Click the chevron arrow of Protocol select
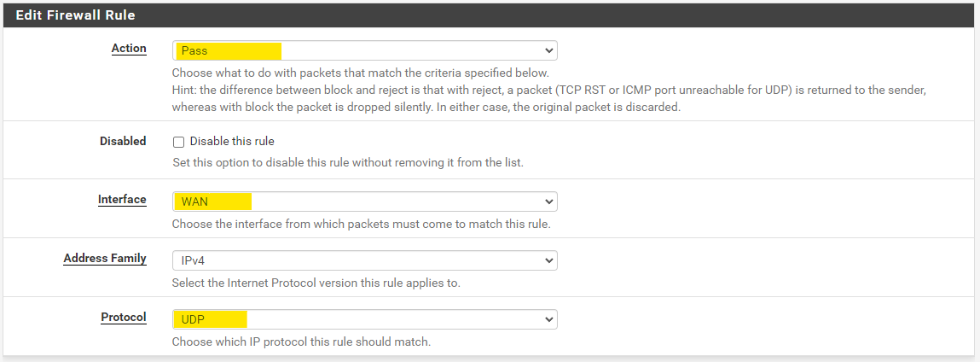 click(x=548, y=319)
